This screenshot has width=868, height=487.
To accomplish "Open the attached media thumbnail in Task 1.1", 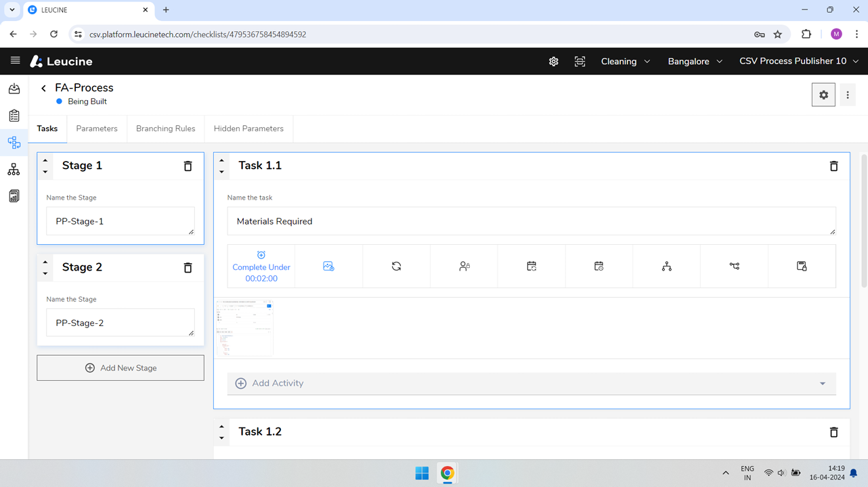I will (244, 327).
